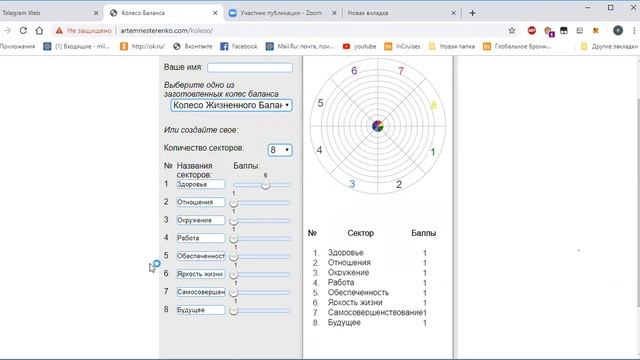Bookmark this page with the star icon

click(512, 31)
